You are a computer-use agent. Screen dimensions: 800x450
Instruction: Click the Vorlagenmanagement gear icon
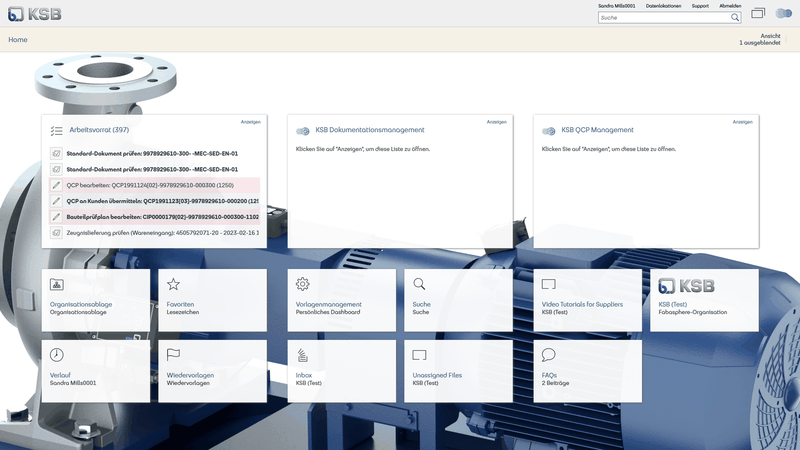pos(303,284)
